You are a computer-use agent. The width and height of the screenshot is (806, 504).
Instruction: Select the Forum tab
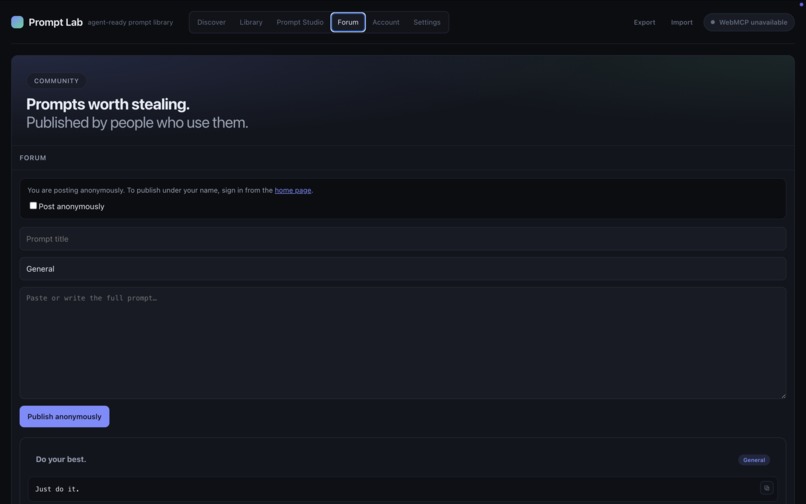[x=348, y=22]
